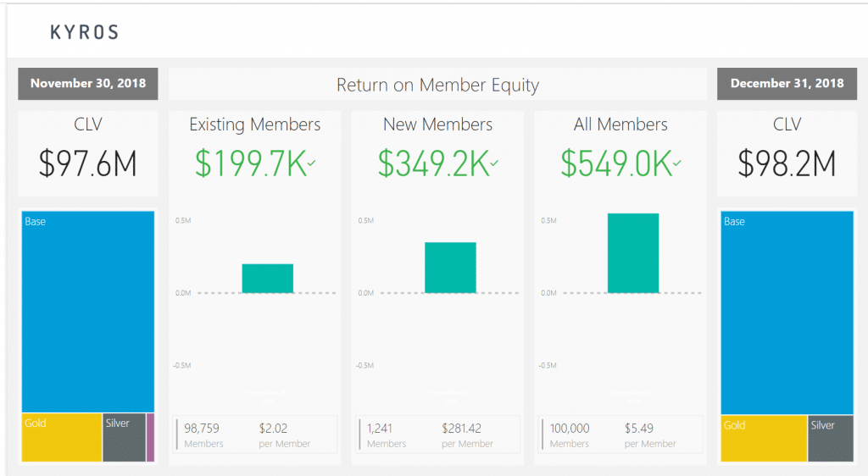868x476 pixels.
Task: Click the Return on Member Equity header
Action: (x=437, y=85)
